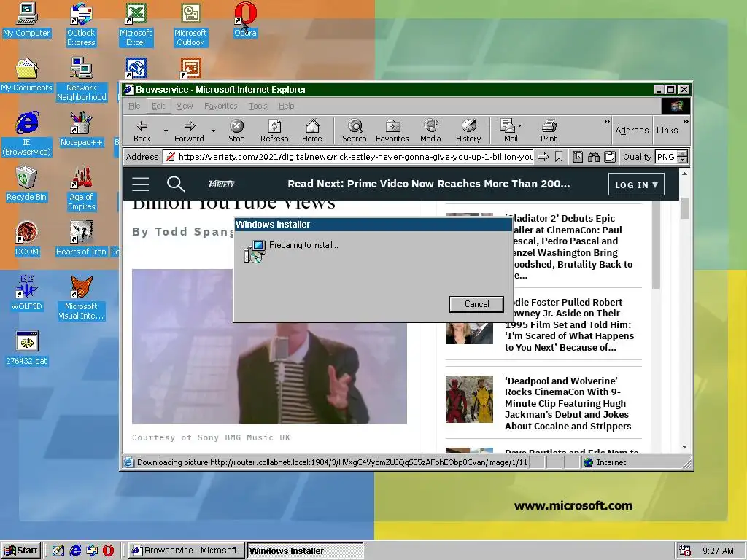Viewport: 747px width, 560px height.
Task: Increase Quality with spinner up arrow
Action: 682,153
